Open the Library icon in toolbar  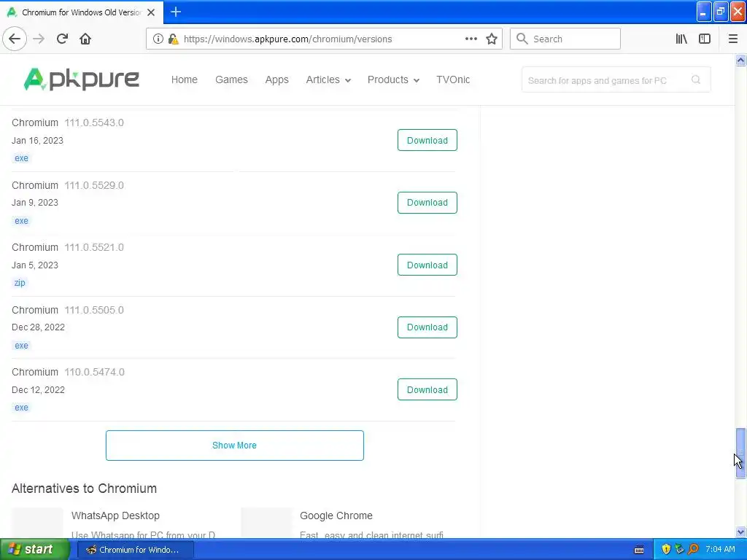point(681,39)
